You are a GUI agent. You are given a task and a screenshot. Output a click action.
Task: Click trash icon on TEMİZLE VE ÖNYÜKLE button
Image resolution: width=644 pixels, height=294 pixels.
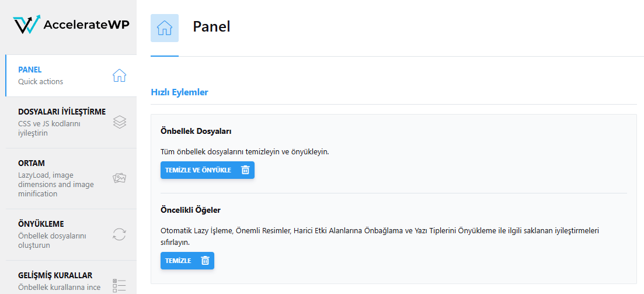[x=245, y=170]
